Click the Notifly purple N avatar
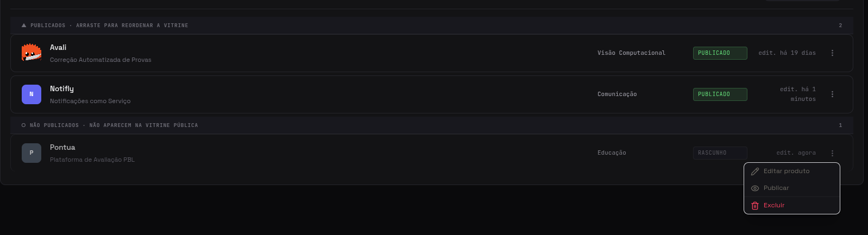 tap(32, 94)
